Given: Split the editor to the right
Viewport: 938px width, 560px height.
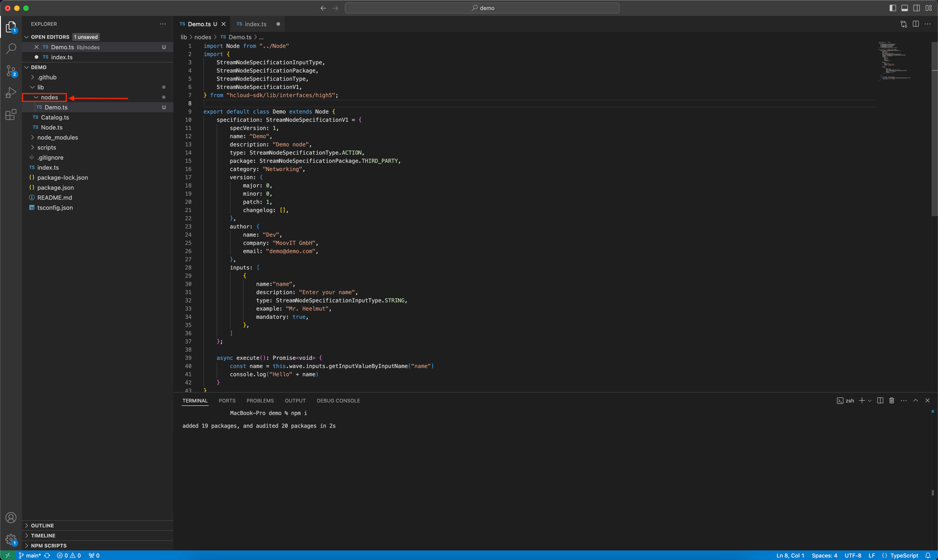Looking at the screenshot, I should [916, 24].
